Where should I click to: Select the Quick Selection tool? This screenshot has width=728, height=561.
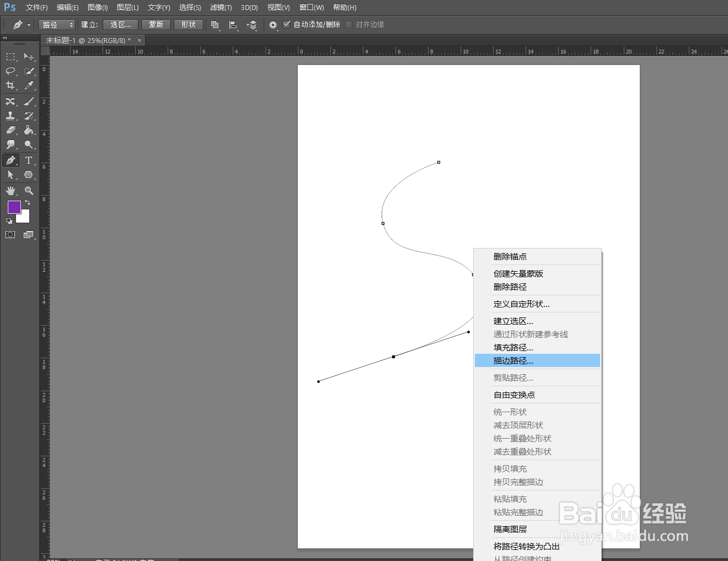coord(29,71)
